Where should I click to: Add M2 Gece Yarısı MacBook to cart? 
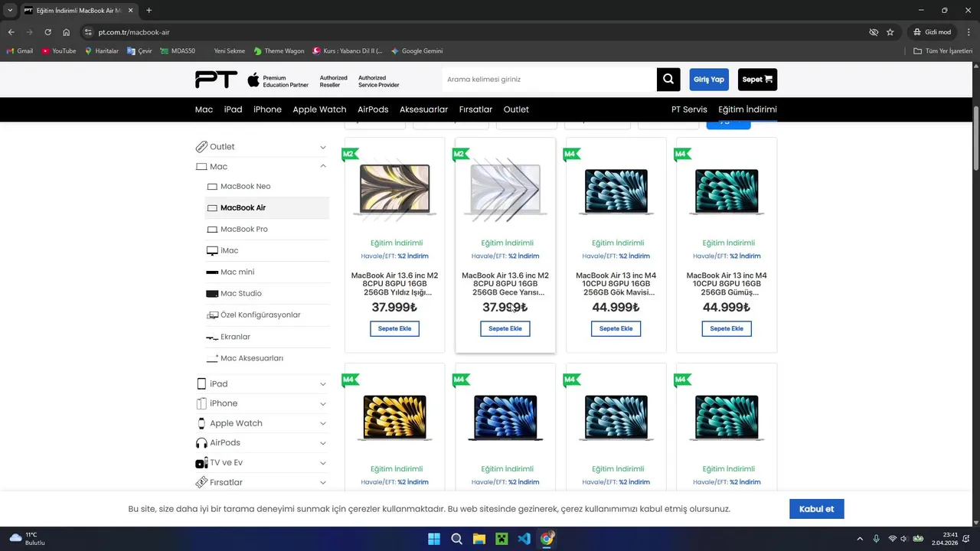point(505,328)
